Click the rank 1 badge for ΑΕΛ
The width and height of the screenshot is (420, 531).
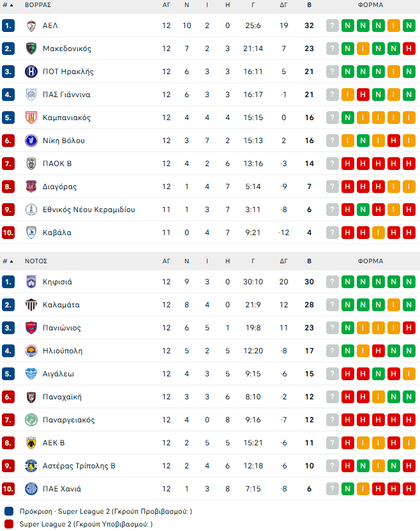coord(8,26)
